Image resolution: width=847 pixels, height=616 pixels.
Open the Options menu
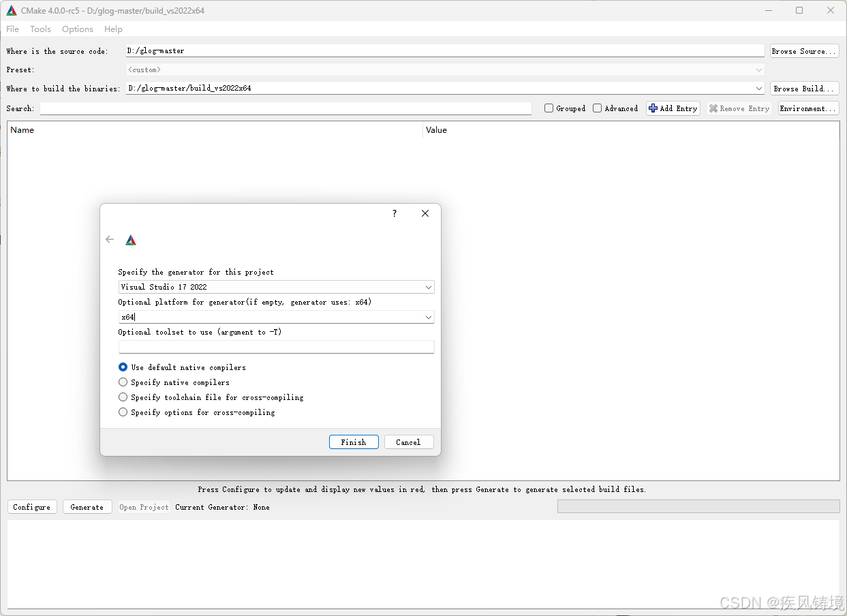[x=78, y=29]
